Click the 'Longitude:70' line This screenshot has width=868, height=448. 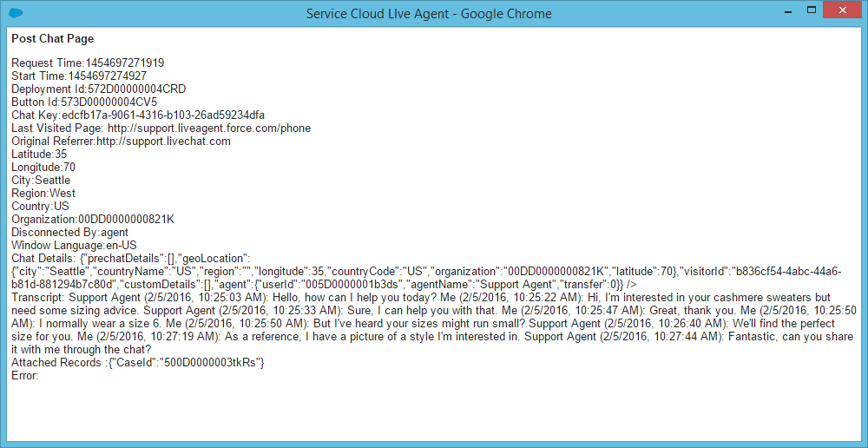coord(43,168)
